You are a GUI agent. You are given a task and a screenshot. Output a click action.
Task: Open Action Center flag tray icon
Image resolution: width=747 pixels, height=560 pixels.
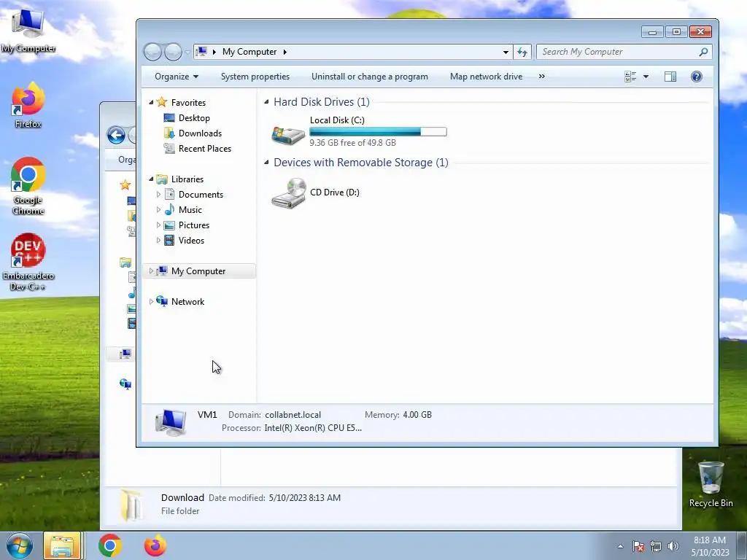(638, 546)
